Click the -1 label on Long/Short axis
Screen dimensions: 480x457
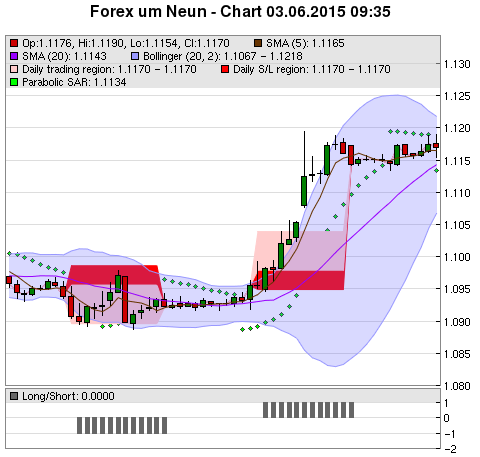tap(450, 434)
